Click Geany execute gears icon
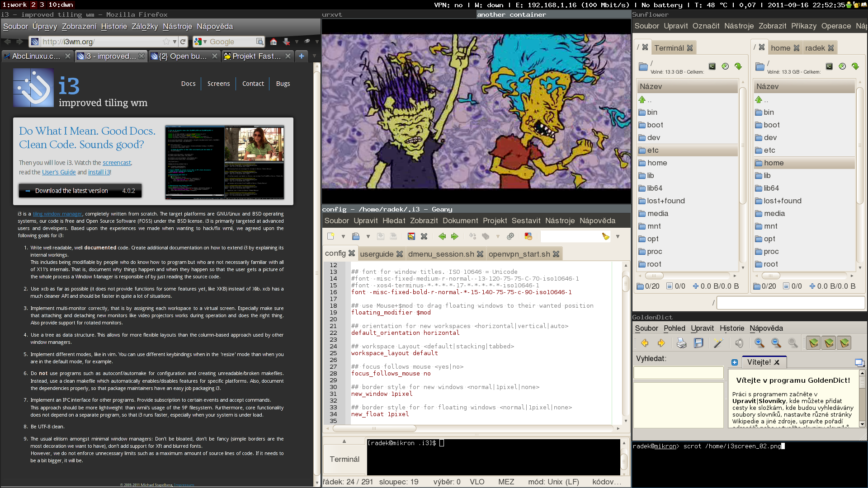The height and width of the screenshot is (488, 868). (510, 236)
